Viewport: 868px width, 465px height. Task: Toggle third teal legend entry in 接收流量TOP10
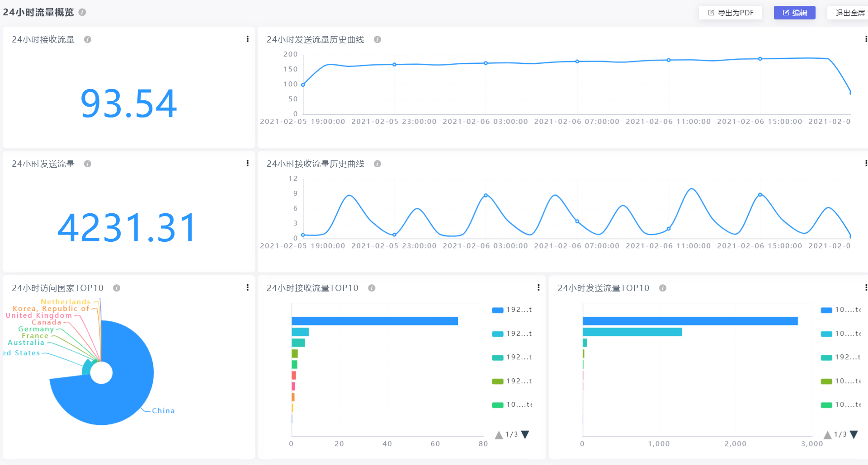click(x=512, y=357)
